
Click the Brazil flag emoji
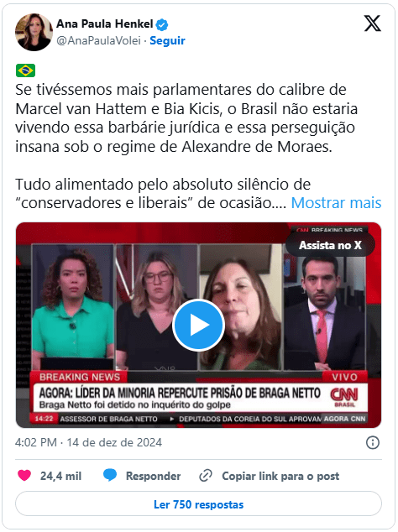(25, 70)
